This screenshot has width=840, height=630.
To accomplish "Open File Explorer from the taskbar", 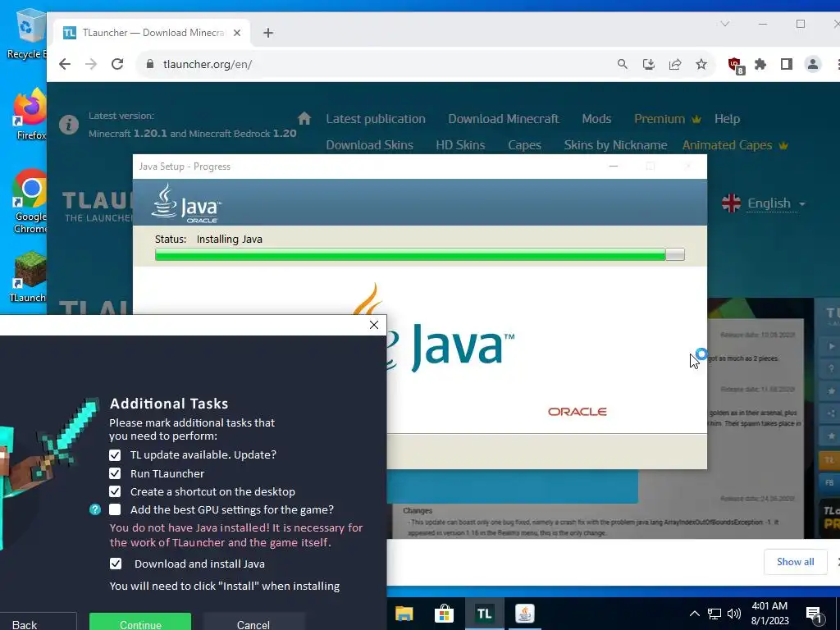I will click(404, 614).
